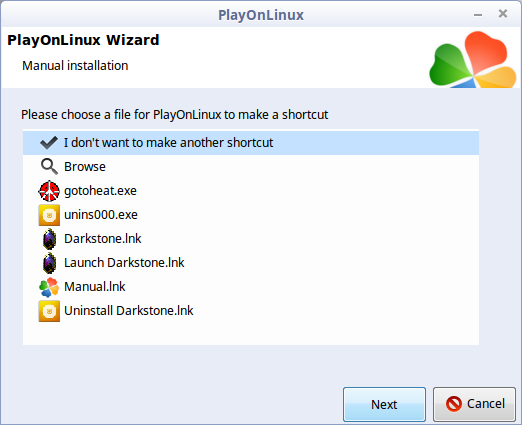522x425 pixels.
Task: Click the gotoheat.exe peace-sign icon
Action: 49,191
